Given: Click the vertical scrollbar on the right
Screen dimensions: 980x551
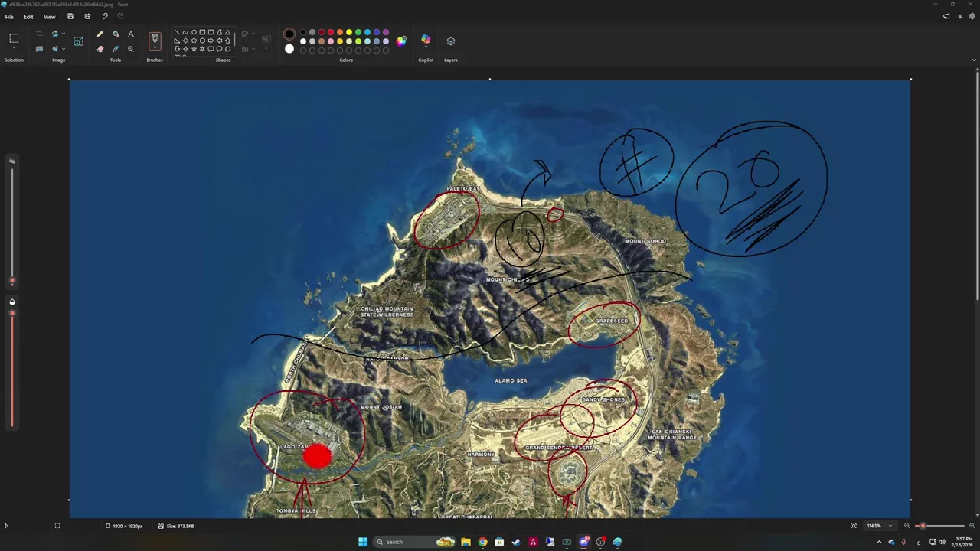Looking at the screenshot, I should click(977, 184).
